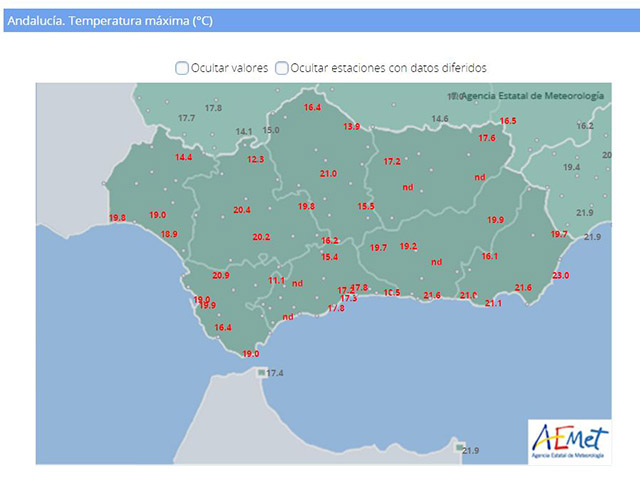Screen dimensions: 640x478
Task: Click the 21.0 temperature reading
Action: tap(328, 174)
